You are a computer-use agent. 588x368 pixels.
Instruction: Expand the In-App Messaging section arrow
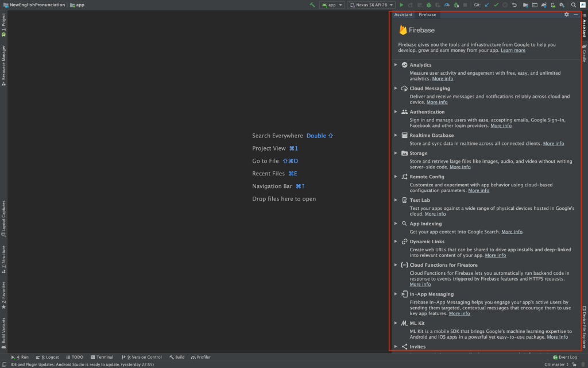(396, 294)
